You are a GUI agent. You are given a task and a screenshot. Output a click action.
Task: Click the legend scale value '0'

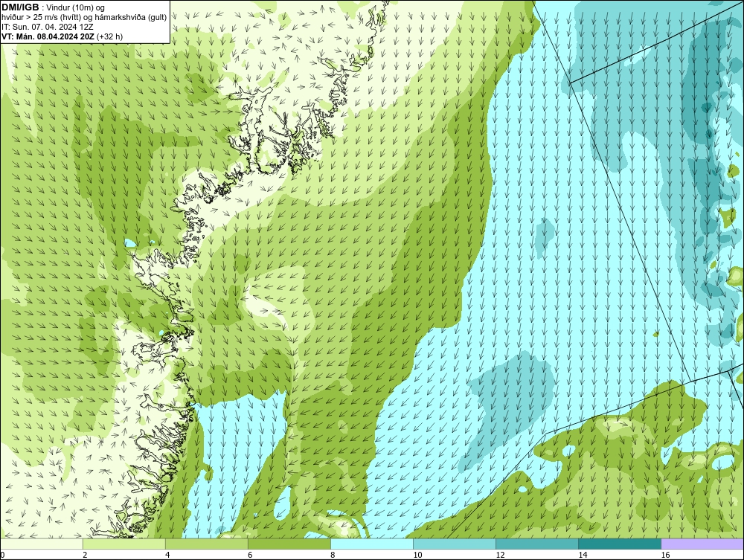(x=3, y=555)
